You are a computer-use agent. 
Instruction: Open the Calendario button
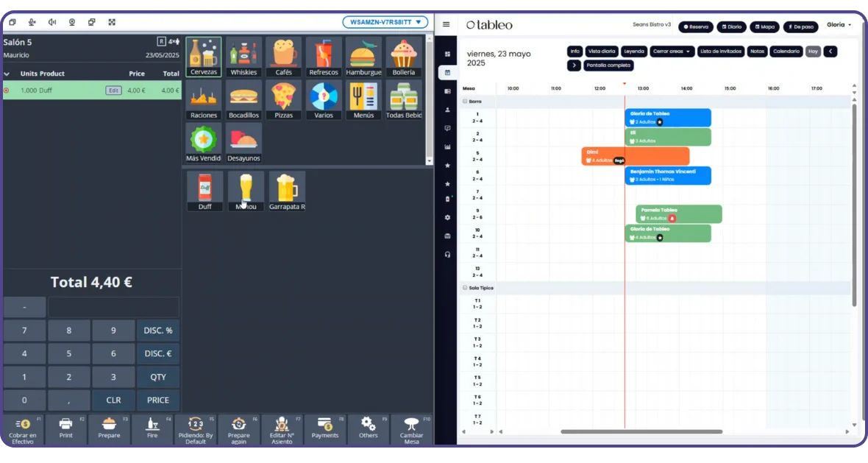(786, 52)
